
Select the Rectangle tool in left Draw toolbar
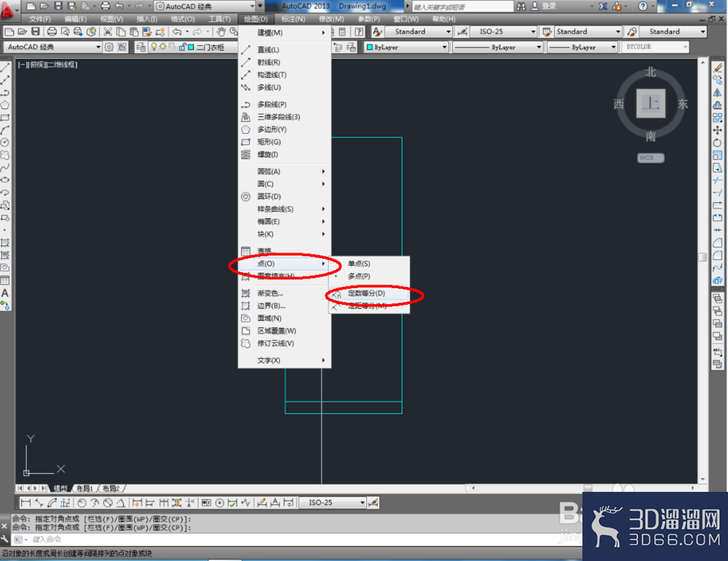point(5,118)
